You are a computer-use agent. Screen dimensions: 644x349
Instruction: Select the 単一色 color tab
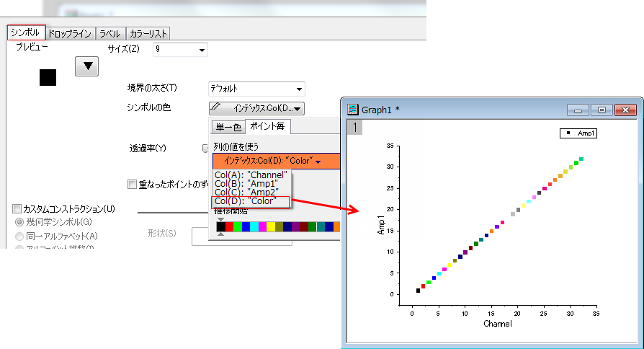point(228,127)
